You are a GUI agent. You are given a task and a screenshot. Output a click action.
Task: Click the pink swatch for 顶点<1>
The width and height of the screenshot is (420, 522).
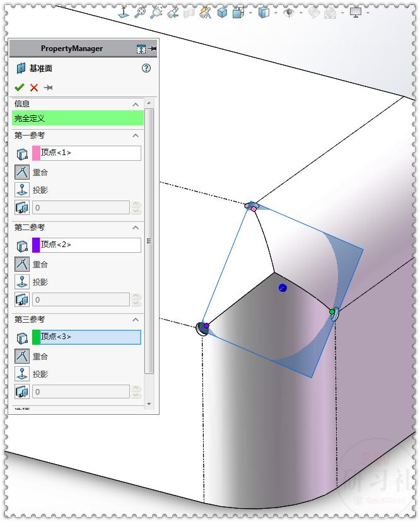point(36,153)
